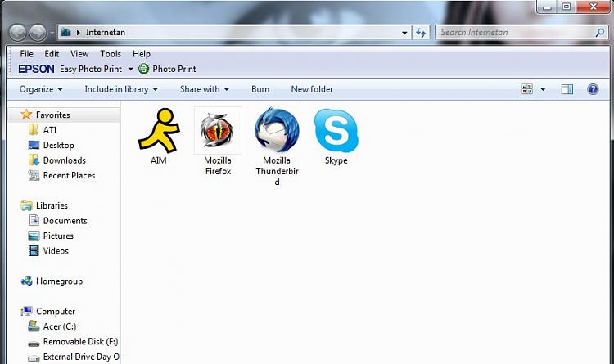Click the Forward navigation arrow
Screen dimensions: 614x364
coord(38,33)
